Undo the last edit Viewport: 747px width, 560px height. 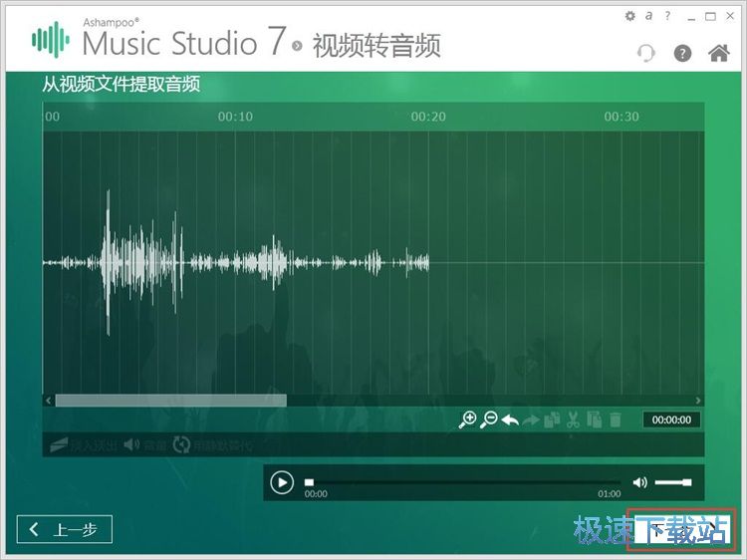tap(510, 420)
